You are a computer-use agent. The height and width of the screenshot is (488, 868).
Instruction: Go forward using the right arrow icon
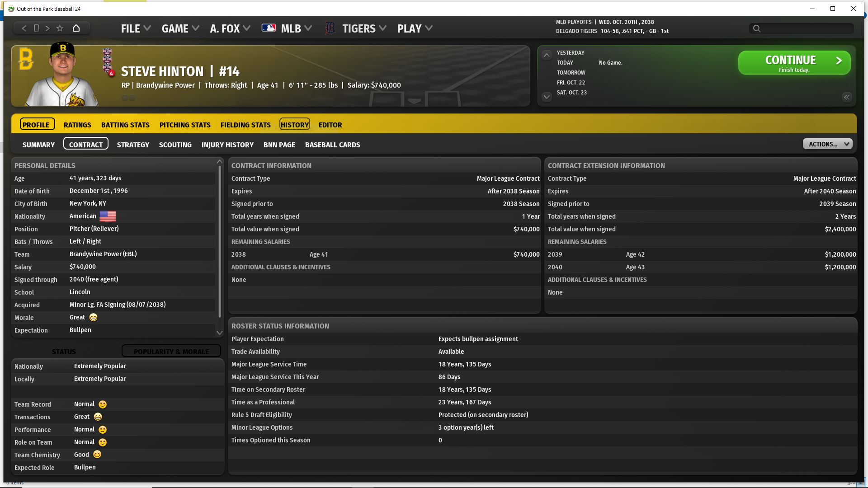pos(47,28)
